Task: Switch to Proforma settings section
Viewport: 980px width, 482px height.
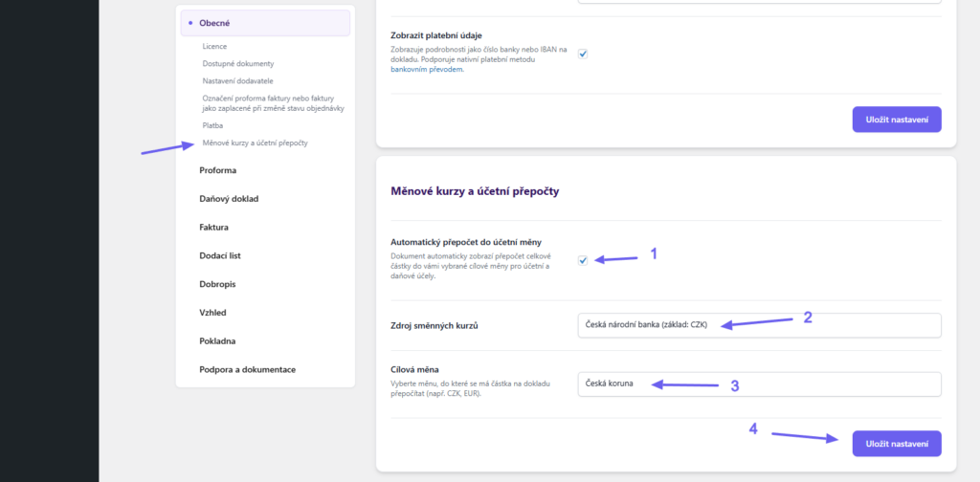Action: point(217,170)
